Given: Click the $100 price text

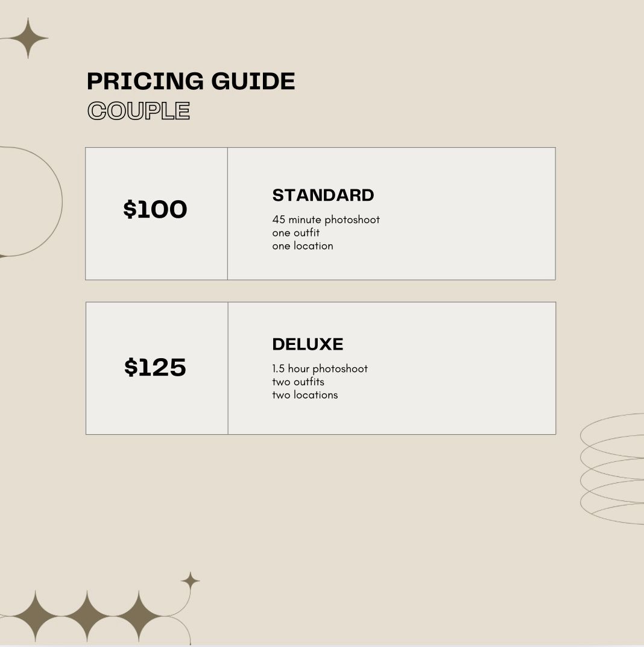Looking at the screenshot, I should (155, 209).
